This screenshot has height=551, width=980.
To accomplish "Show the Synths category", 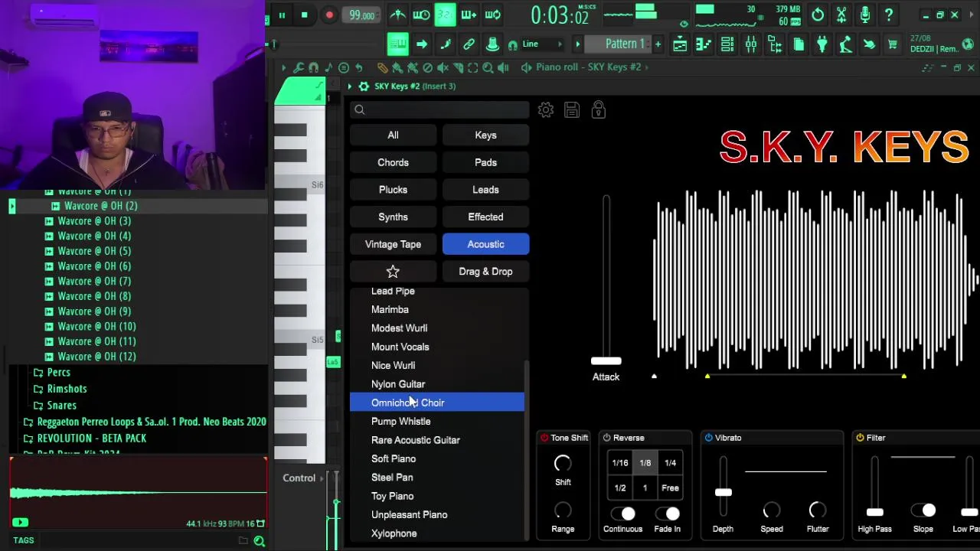I will pyautogui.click(x=393, y=217).
